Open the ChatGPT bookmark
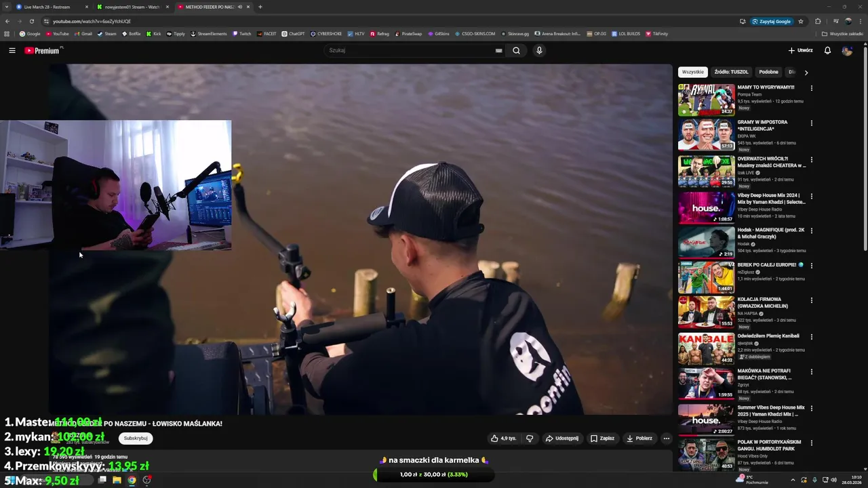The width and height of the screenshot is (868, 488). 293,33
